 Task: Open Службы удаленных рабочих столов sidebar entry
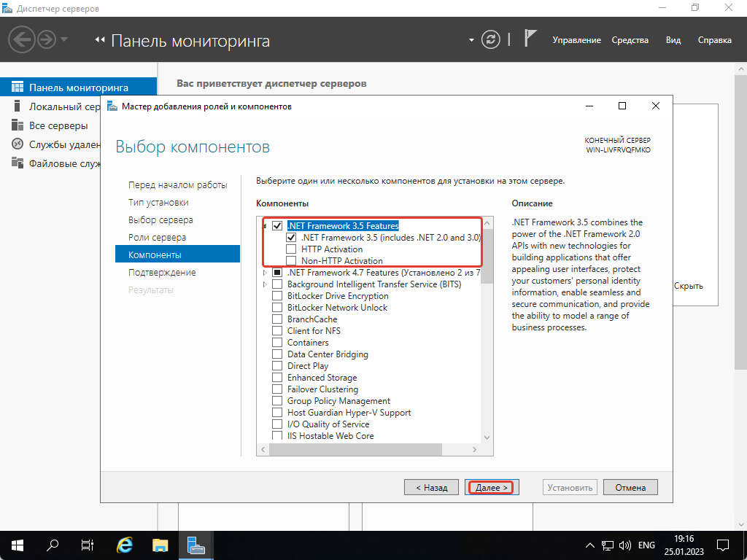pyautogui.click(x=55, y=144)
